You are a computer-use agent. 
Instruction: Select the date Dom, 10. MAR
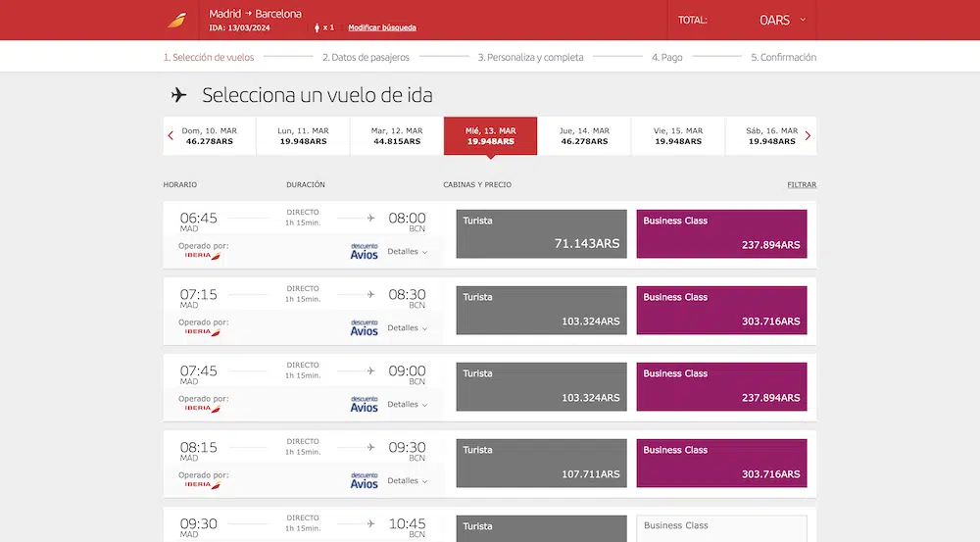tap(210, 135)
